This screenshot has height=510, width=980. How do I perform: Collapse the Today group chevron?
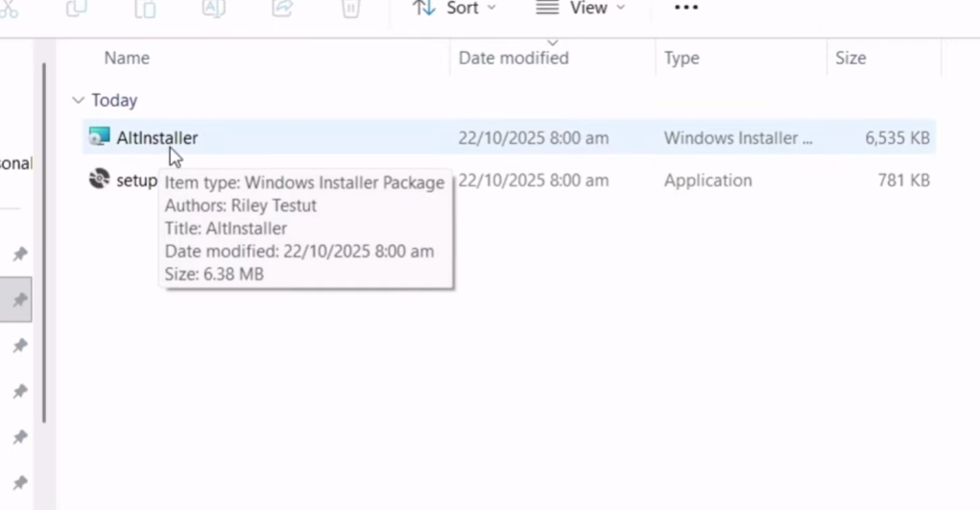(x=77, y=100)
